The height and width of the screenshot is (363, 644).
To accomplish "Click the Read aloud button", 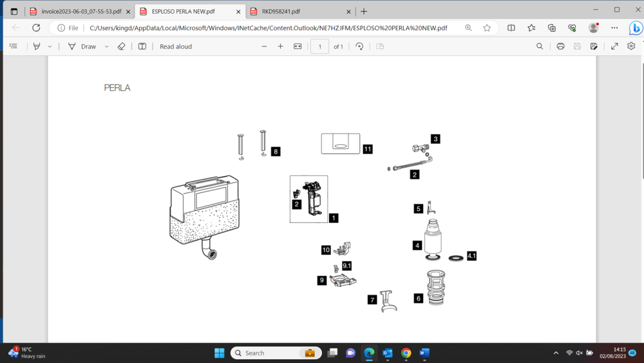I will point(175,46).
